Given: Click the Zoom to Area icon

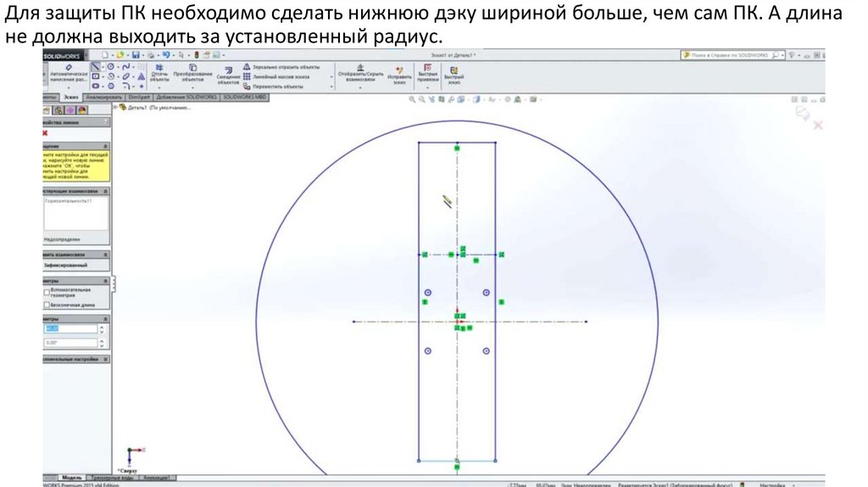Looking at the screenshot, I should pyautogui.click(x=422, y=99).
